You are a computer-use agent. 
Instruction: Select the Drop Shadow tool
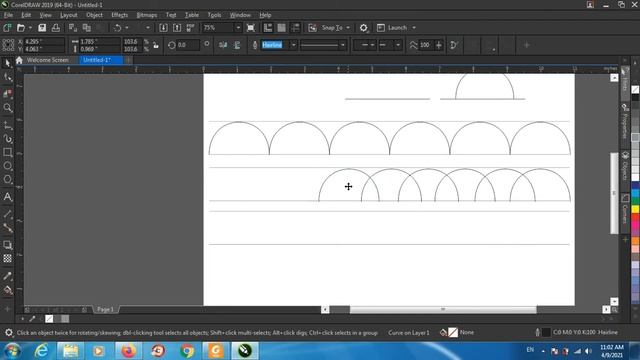(7, 245)
